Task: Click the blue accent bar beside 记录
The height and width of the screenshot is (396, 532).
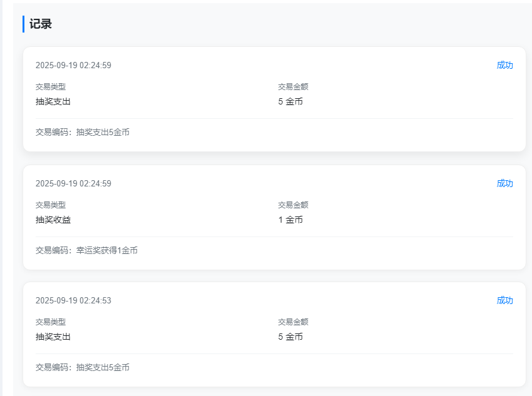Action: coord(23,24)
